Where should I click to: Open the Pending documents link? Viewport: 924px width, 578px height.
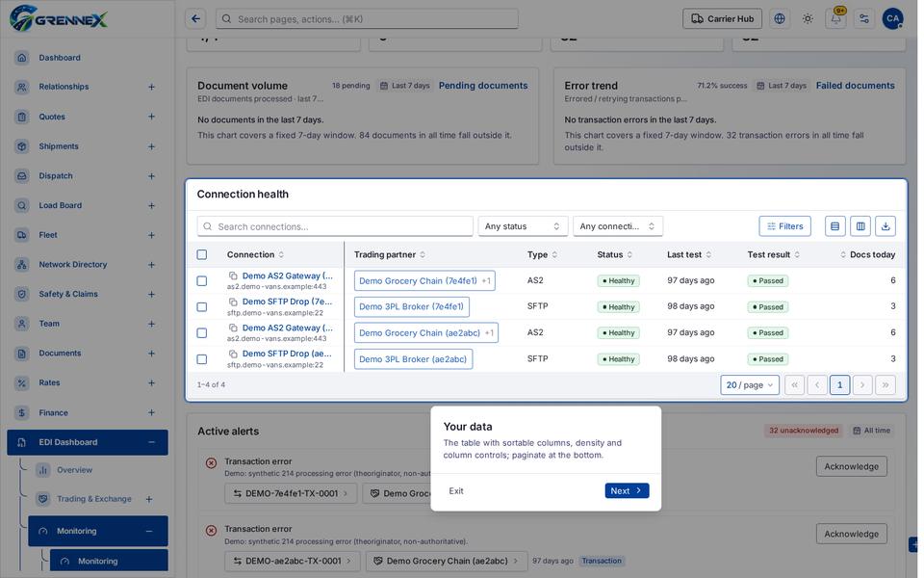pos(483,86)
